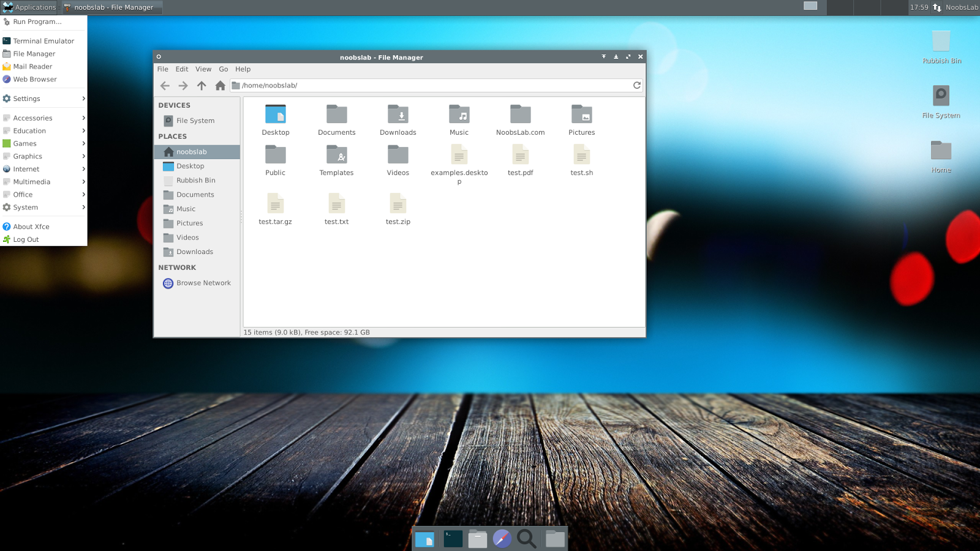Open About Xfce entry

click(43, 227)
